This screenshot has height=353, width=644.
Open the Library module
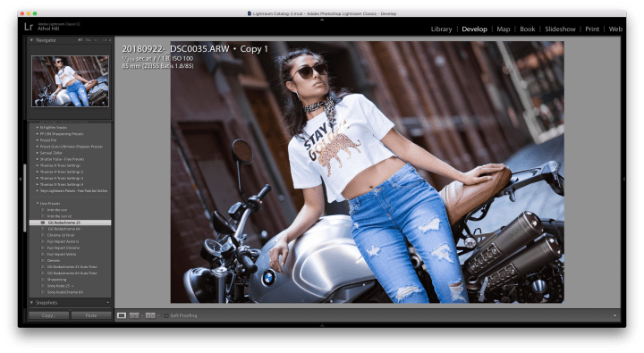(x=442, y=29)
